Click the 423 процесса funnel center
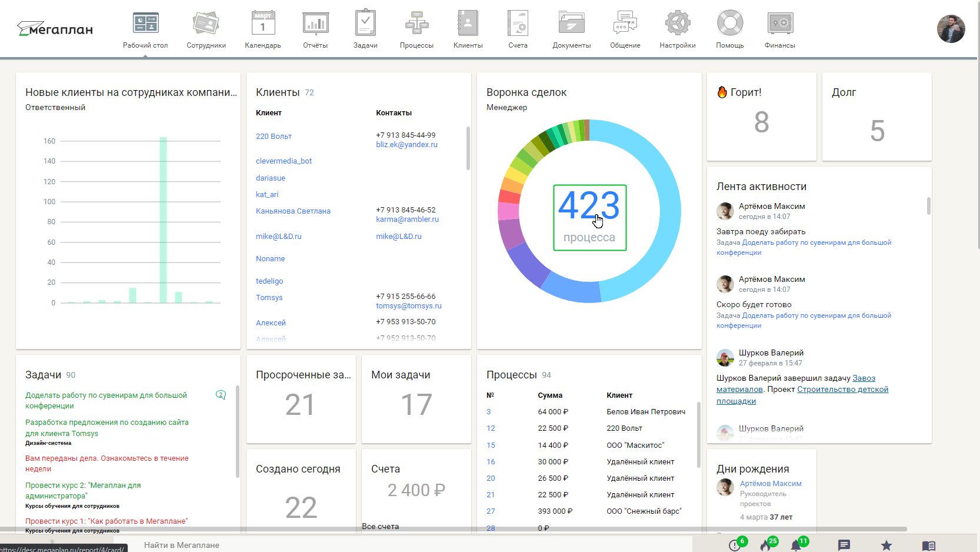The height and width of the screenshot is (552, 980). tap(589, 218)
